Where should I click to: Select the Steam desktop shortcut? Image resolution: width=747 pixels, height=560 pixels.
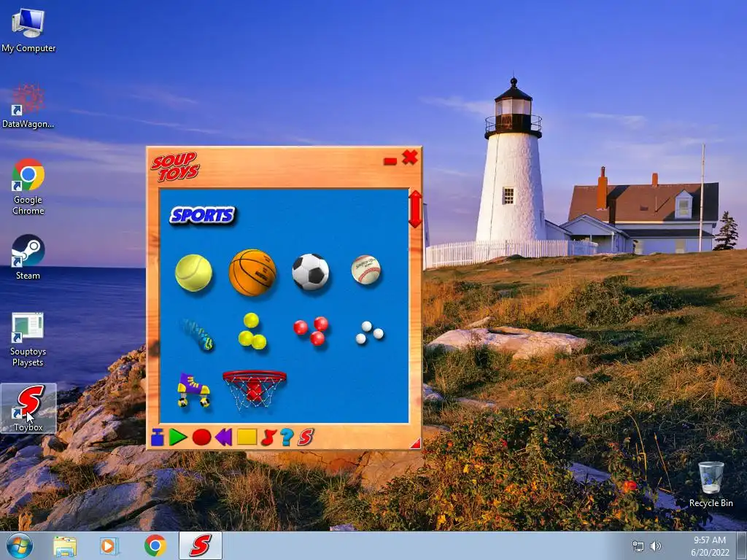28,257
